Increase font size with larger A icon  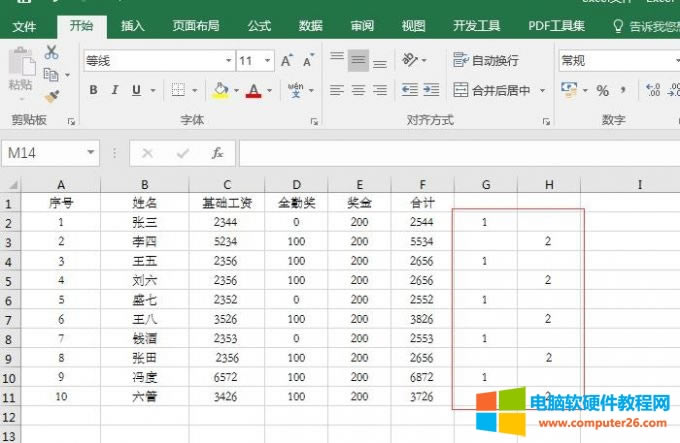[x=287, y=61]
